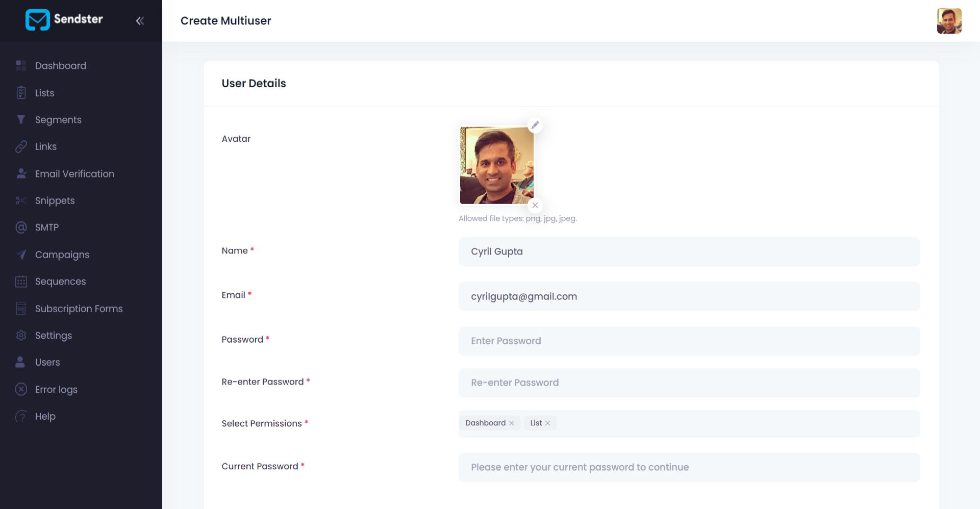This screenshot has height=509, width=980.
Task: Remove the avatar with the X icon
Action: point(535,206)
